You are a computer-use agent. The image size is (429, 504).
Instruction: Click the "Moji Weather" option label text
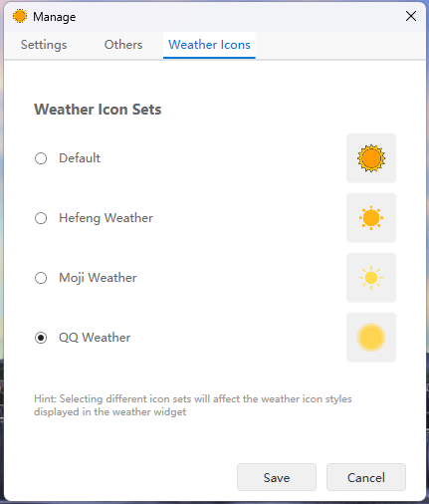pyautogui.click(x=98, y=278)
